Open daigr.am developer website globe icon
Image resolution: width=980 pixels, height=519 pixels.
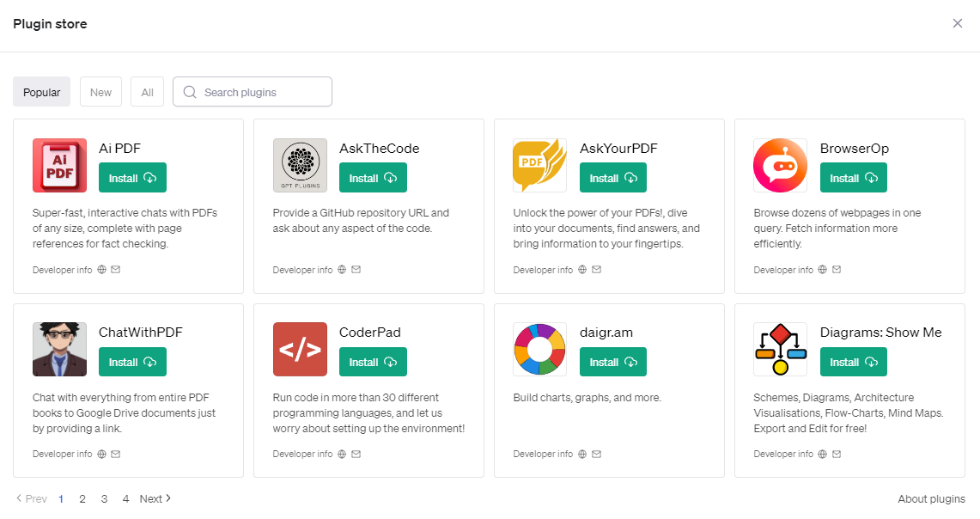(581, 454)
